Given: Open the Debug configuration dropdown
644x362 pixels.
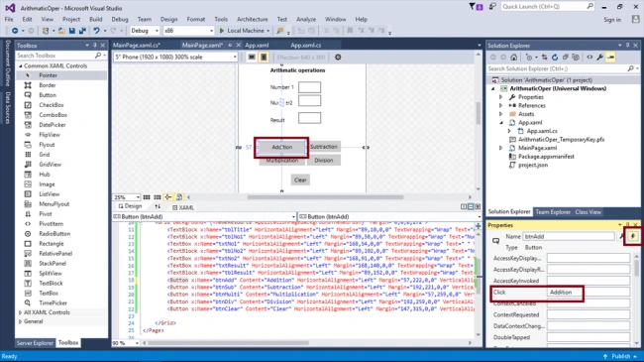Looking at the screenshot, I should [x=157, y=31].
